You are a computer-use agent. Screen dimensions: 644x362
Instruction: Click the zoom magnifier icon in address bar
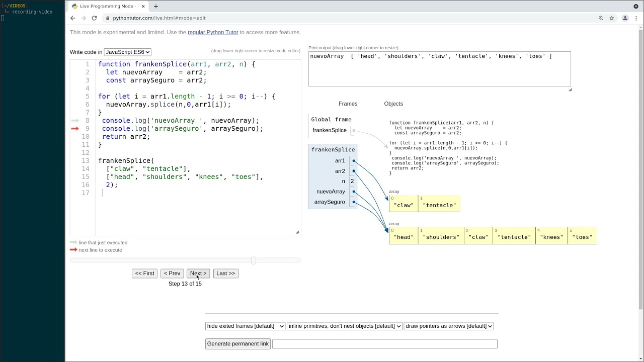click(x=601, y=18)
